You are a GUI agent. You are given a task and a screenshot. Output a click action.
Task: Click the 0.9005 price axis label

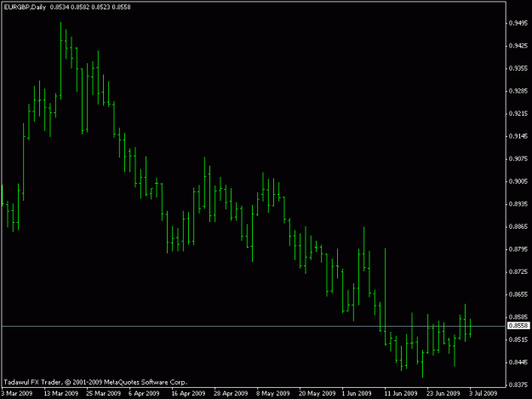[518, 181]
